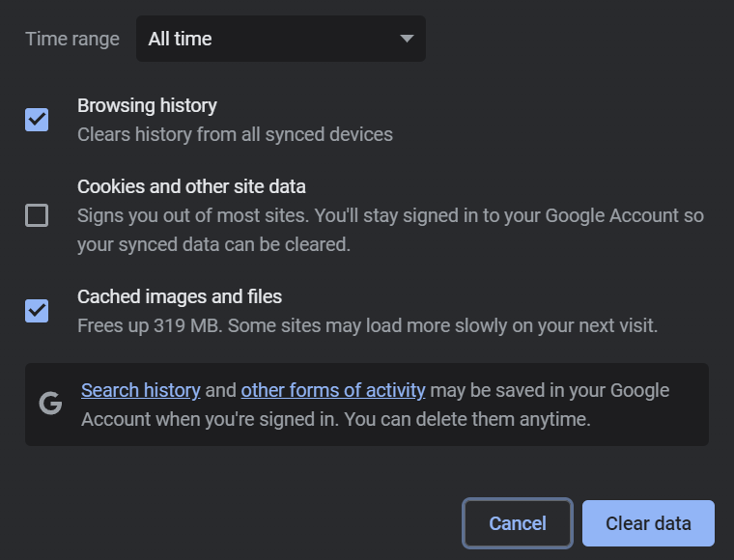This screenshot has height=560, width=734.
Task: Open the Search history link
Action: click(141, 390)
